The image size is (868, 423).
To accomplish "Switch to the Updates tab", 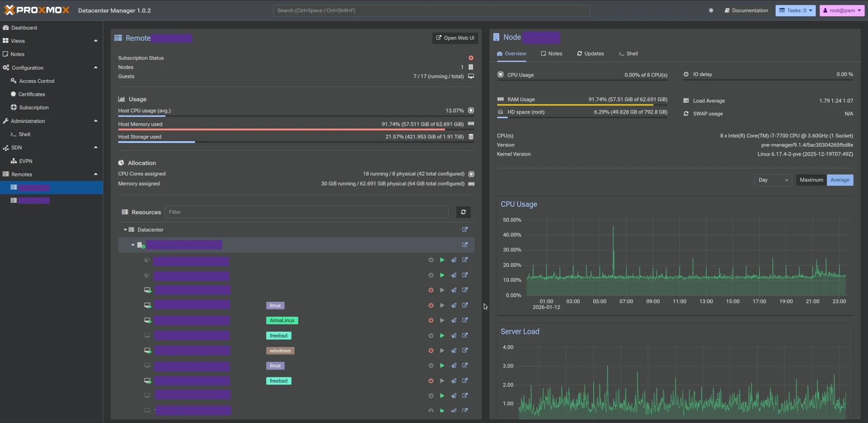I will (590, 53).
